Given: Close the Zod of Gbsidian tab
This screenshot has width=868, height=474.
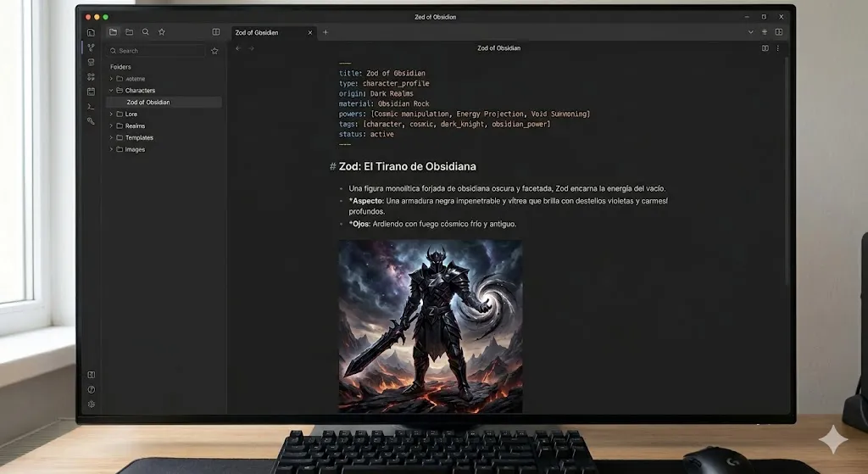Looking at the screenshot, I should [x=310, y=33].
